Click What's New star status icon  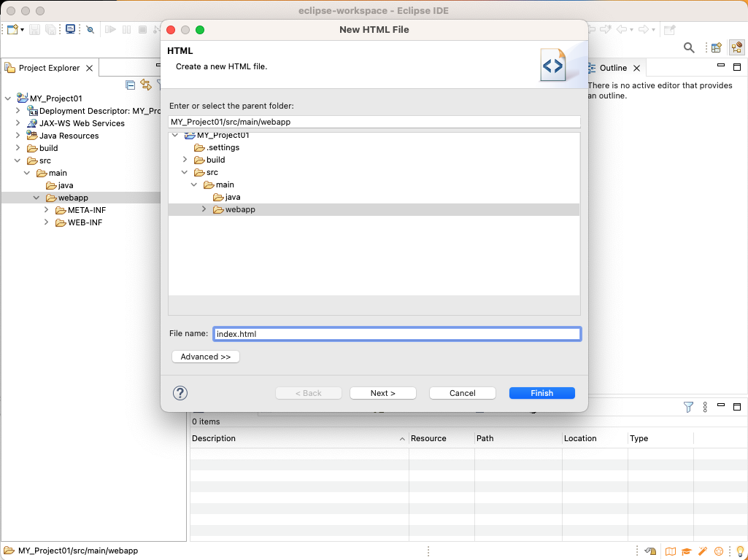[x=718, y=551]
